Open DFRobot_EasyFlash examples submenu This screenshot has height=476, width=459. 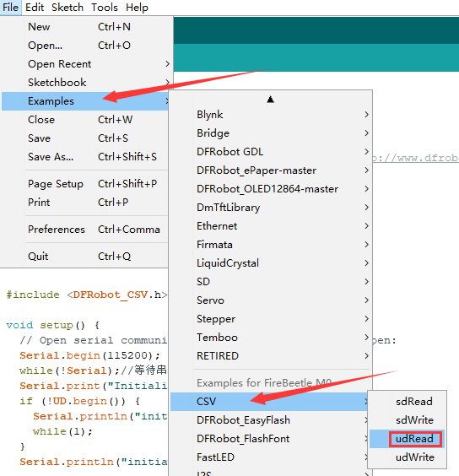269,420
